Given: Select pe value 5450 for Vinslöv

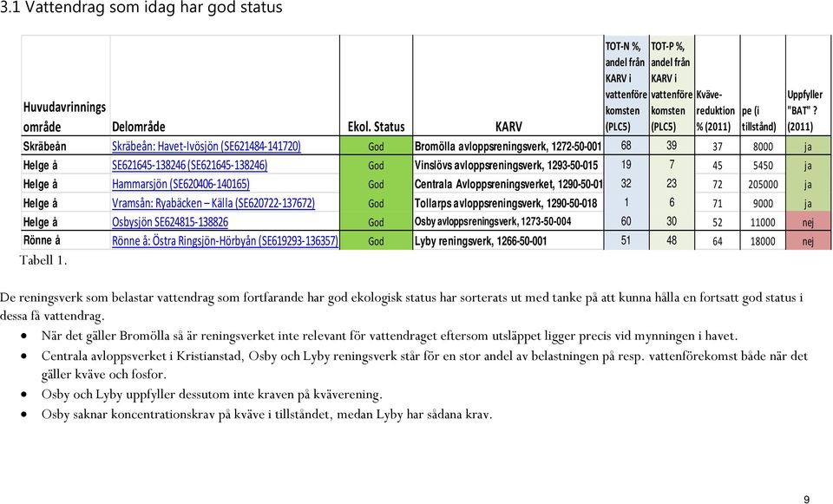Looking at the screenshot, I should point(763,165).
